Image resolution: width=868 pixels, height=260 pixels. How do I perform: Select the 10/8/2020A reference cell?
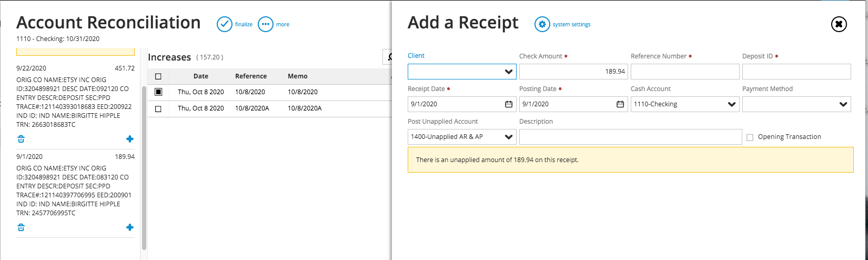252,108
